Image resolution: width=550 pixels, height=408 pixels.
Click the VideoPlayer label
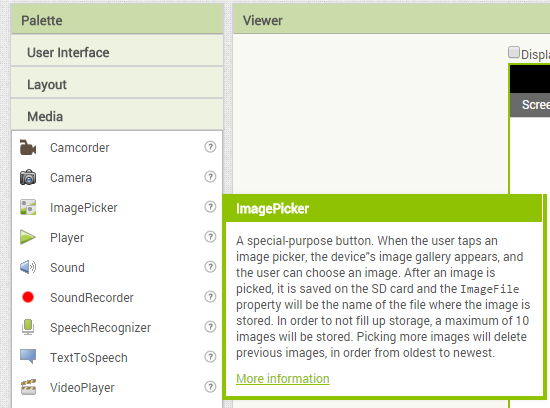click(x=82, y=388)
